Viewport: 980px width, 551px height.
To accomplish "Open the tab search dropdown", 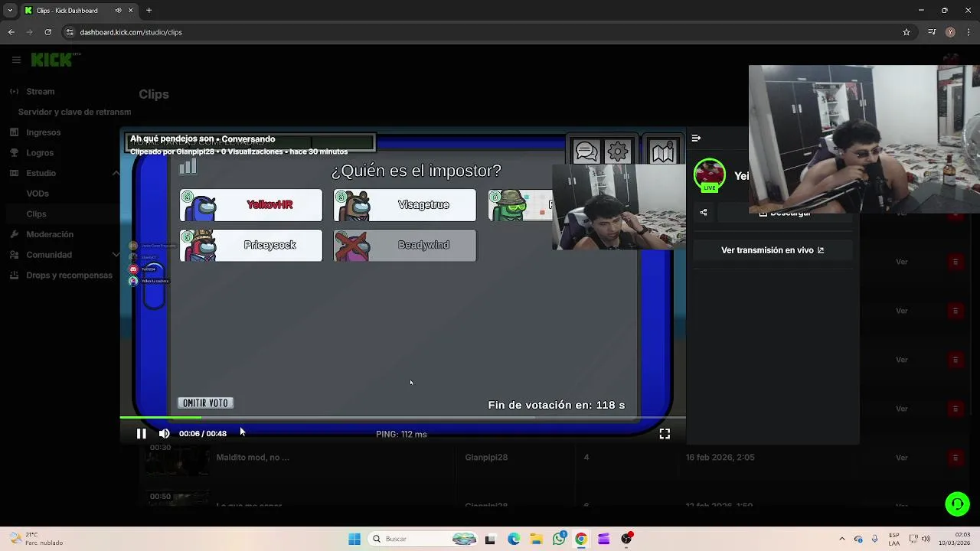I will [10, 11].
